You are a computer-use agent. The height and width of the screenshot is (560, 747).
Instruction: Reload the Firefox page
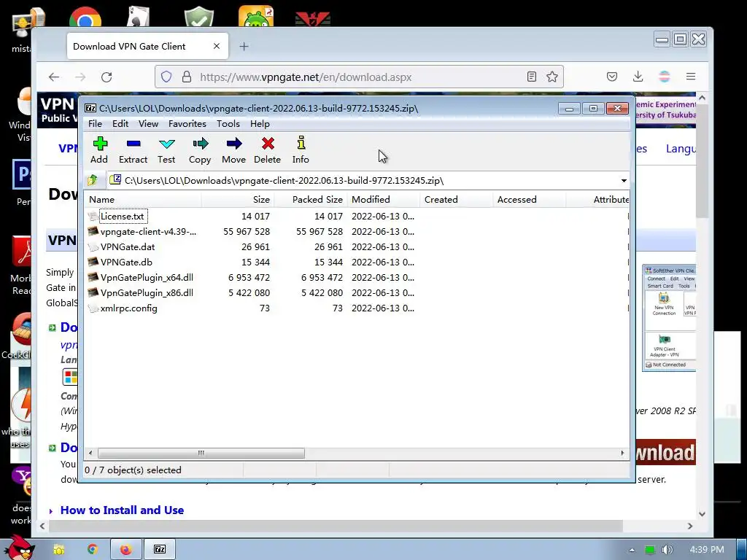pyautogui.click(x=107, y=77)
